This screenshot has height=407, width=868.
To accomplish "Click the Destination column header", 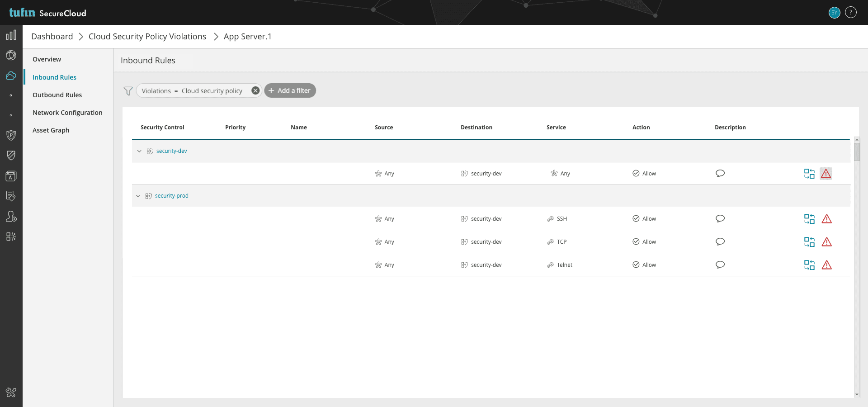I will pos(476,128).
